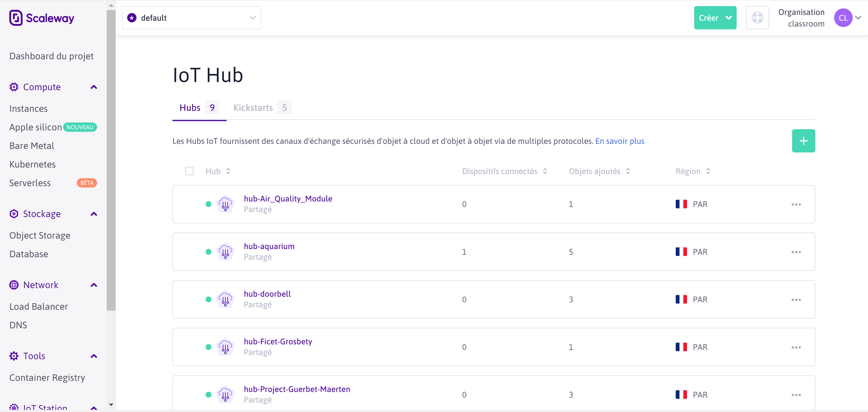Screen dimensions: 868x412
Task: Collapse the IoT Station section
Action: click(94, 408)
